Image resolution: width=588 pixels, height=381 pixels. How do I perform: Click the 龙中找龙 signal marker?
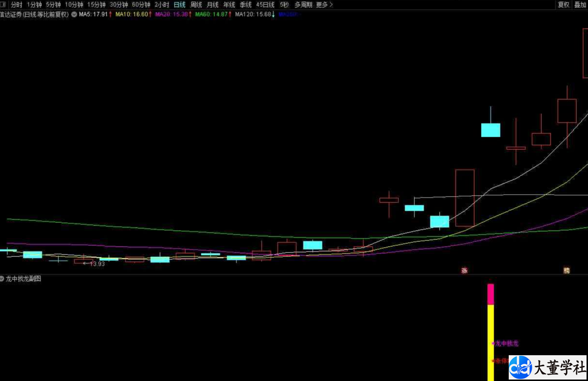(x=506, y=344)
